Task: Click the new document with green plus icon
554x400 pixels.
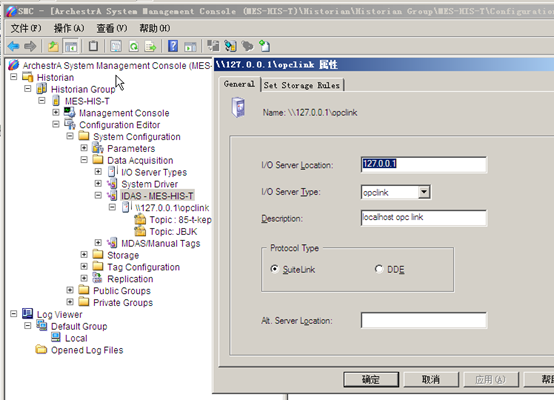Action: click(x=264, y=46)
